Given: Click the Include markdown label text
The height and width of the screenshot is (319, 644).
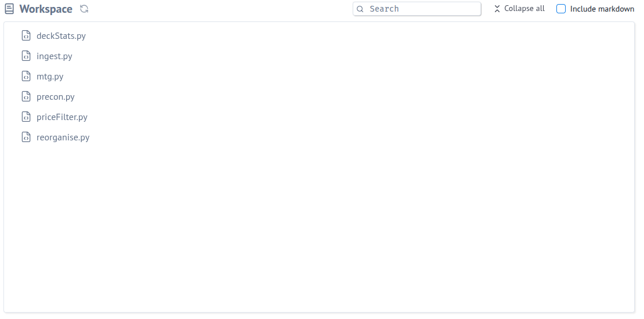Looking at the screenshot, I should coord(602,9).
